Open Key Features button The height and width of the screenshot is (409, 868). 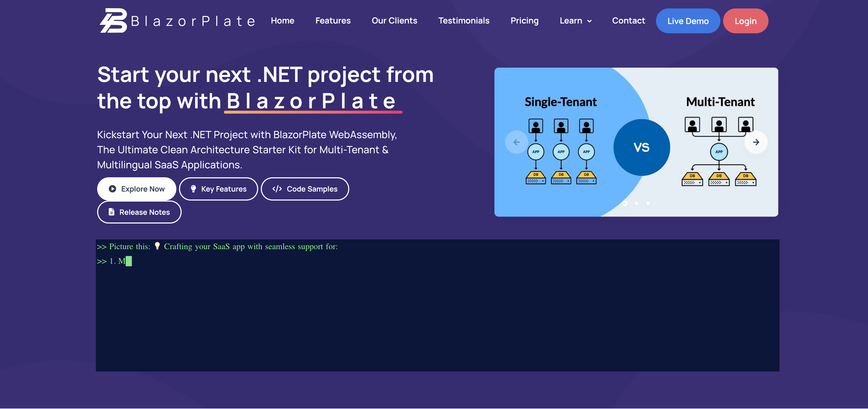point(218,189)
